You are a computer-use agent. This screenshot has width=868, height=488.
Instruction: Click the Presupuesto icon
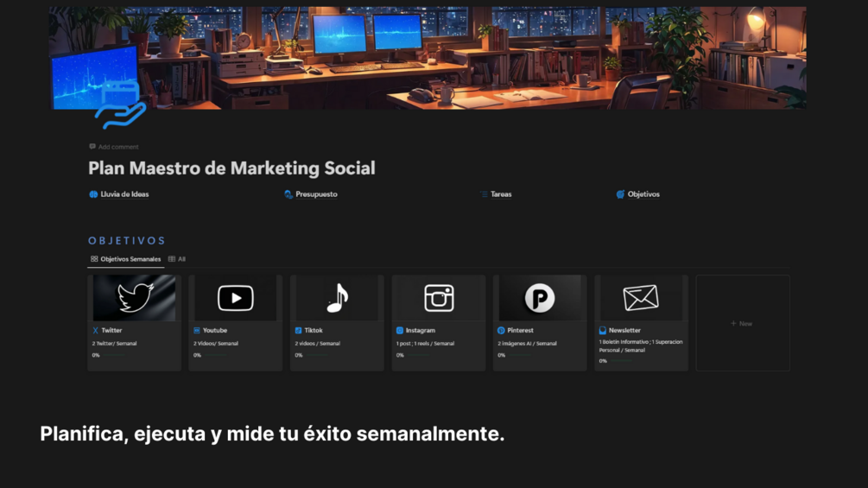288,194
